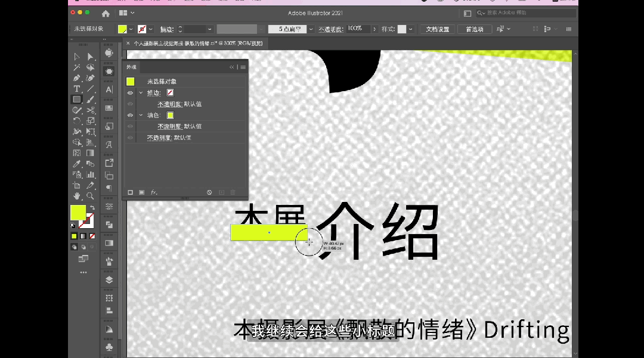
Task: Select the Hand tool
Action: [x=77, y=196]
